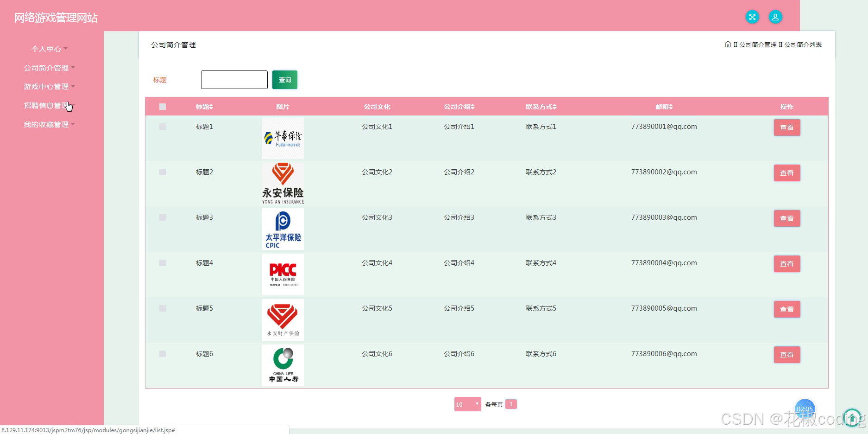Check the box for row 标题4
The height and width of the screenshot is (434, 868).
[163, 263]
